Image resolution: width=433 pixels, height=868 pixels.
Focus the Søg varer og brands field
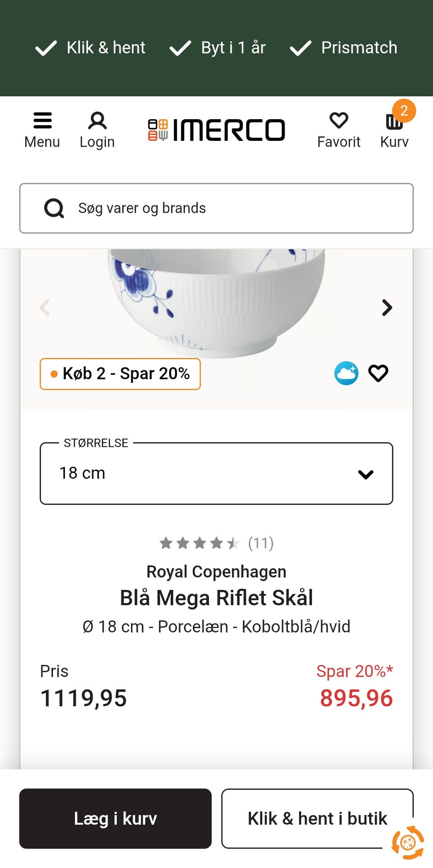coord(235,209)
